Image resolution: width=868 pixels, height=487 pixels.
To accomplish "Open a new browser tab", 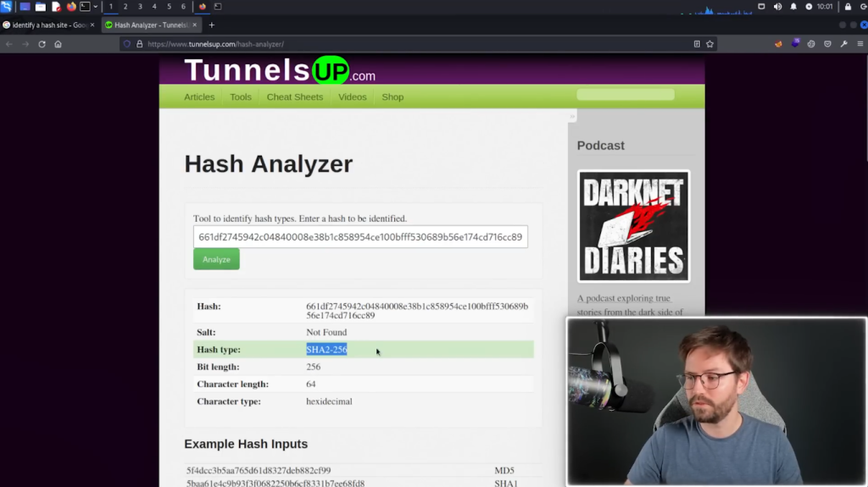I will click(211, 25).
